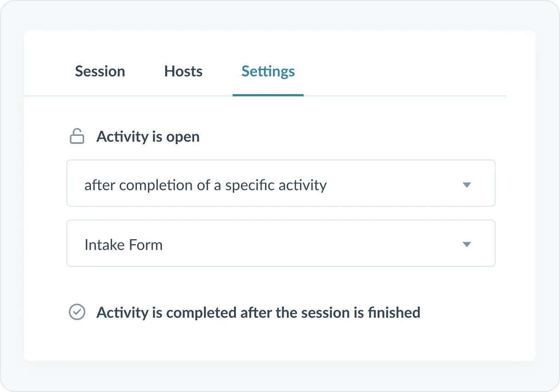
Task: Switch to the Session tab
Action: point(100,72)
